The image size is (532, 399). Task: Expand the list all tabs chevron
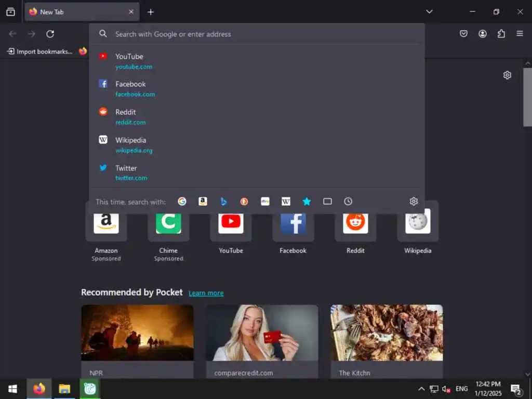click(429, 11)
